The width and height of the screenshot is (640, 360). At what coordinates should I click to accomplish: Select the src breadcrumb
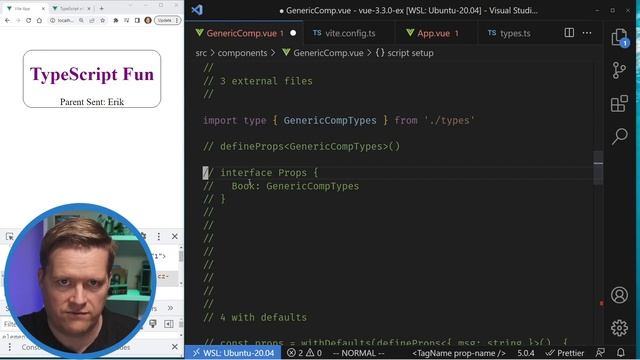[201, 53]
